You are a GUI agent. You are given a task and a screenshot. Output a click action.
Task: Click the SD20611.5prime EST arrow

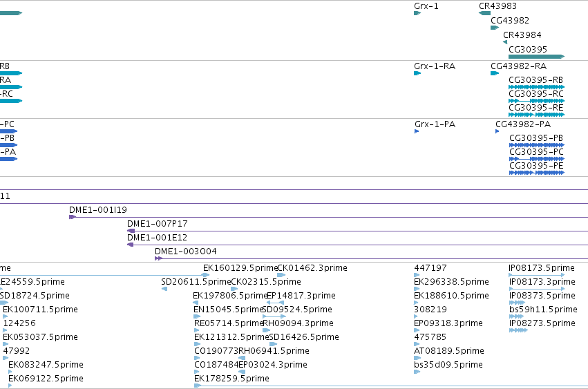coord(164,289)
